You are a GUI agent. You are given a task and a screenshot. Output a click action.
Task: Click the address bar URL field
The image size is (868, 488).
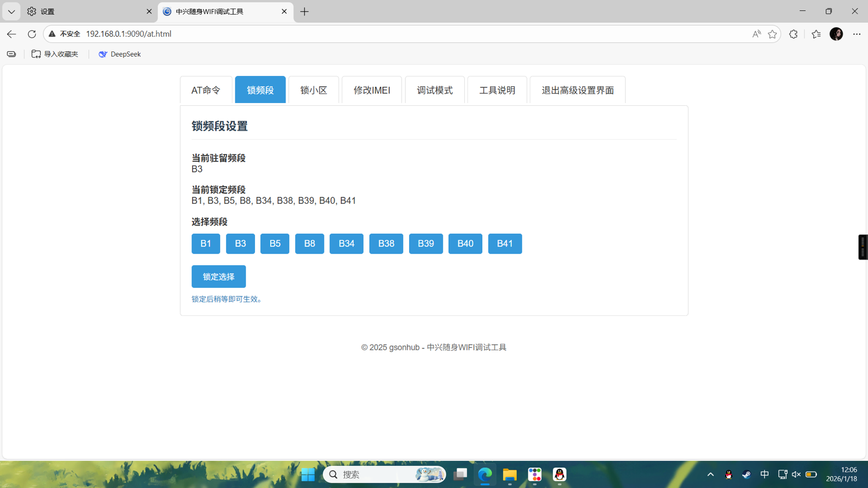point(412,34)
